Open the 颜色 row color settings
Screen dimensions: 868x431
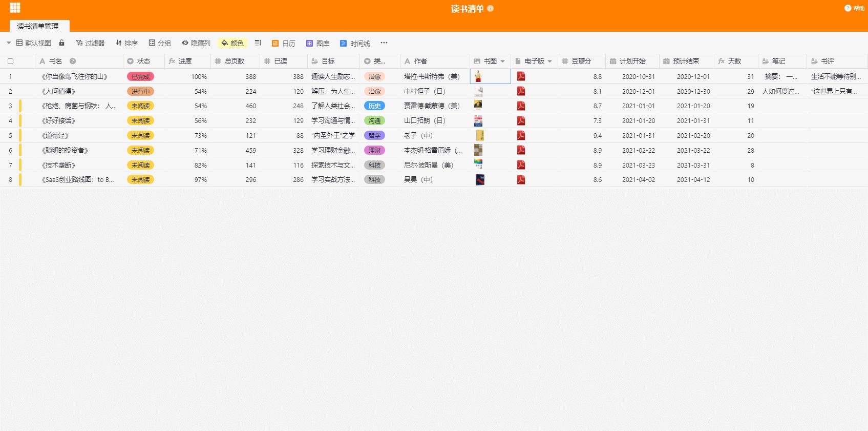[x=232, y=43]
